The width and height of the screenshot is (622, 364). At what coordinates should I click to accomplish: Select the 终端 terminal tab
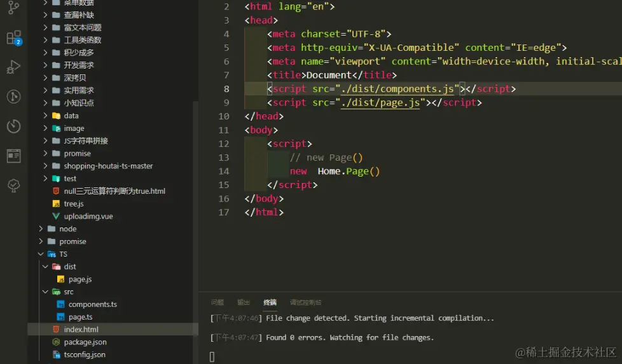270,302
